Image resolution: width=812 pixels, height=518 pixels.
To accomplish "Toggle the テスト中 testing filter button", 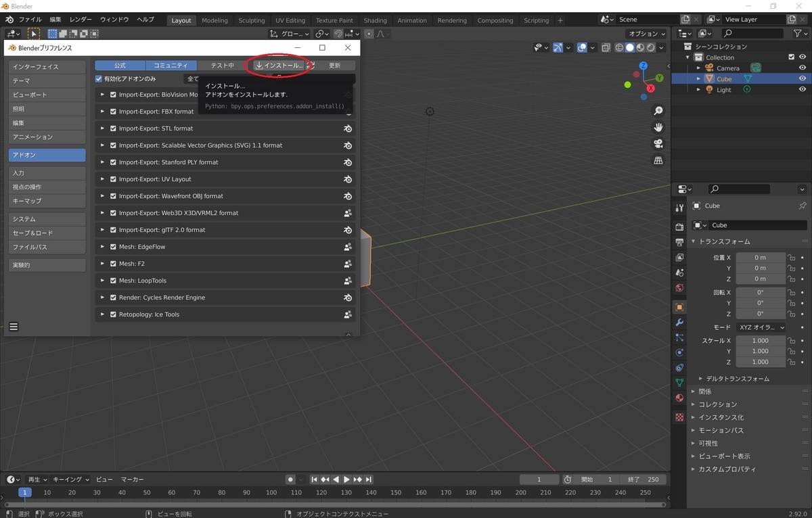I will [x=223, y=66].
